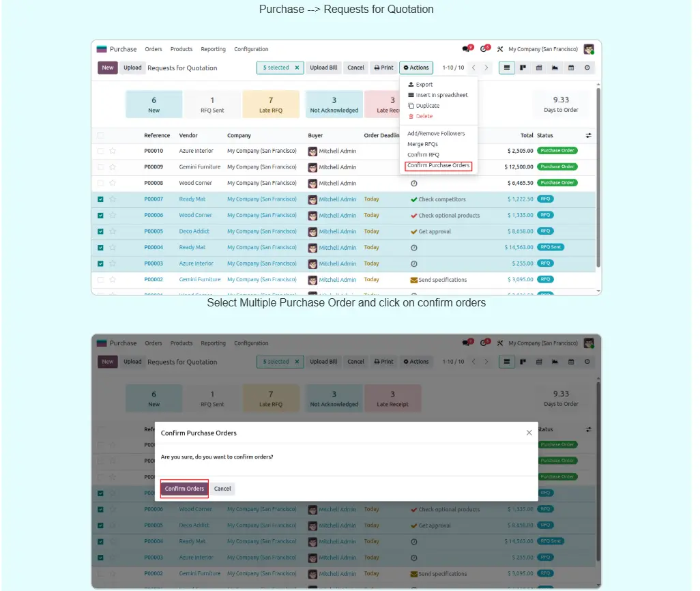The width and height of the screenshot is (700, 591).
Task: Open the My Company switcher in the upper navbar
Action: (543, 49)
